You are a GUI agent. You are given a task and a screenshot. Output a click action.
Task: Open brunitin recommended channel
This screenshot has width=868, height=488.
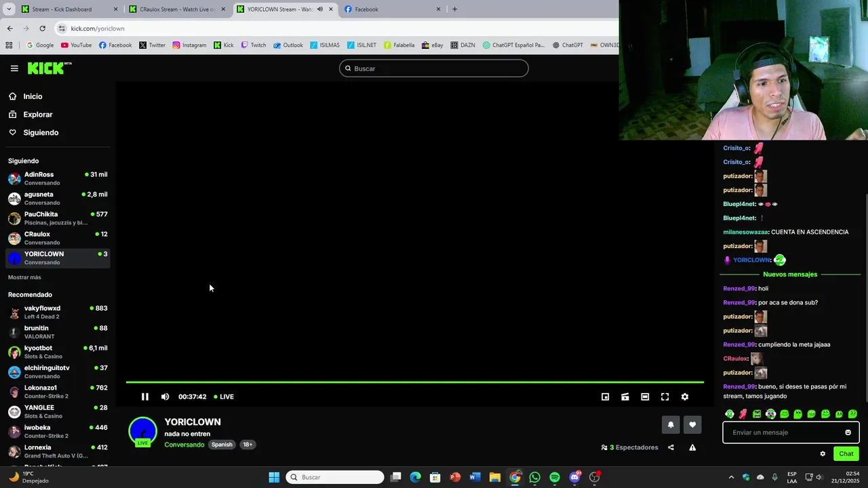click(x=58, y=331)
